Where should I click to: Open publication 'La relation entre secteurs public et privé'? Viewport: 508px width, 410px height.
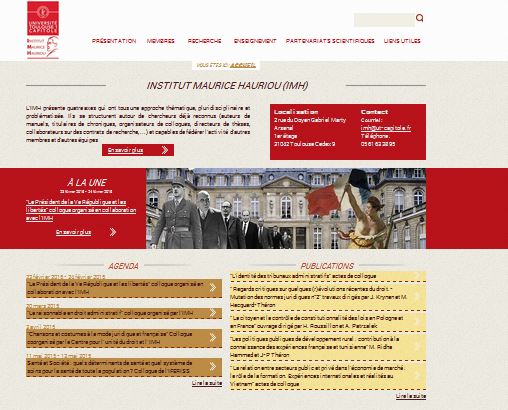click(x=328, y=376)
